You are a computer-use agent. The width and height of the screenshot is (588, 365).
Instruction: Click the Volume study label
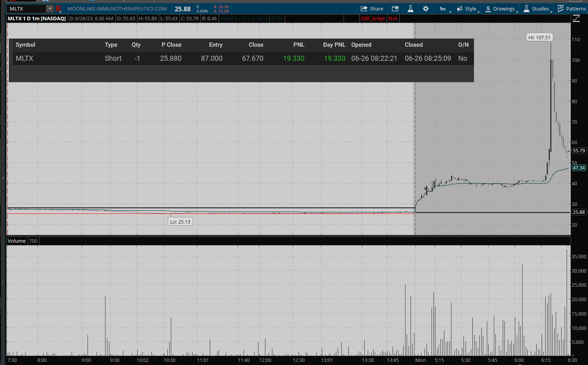17,241
